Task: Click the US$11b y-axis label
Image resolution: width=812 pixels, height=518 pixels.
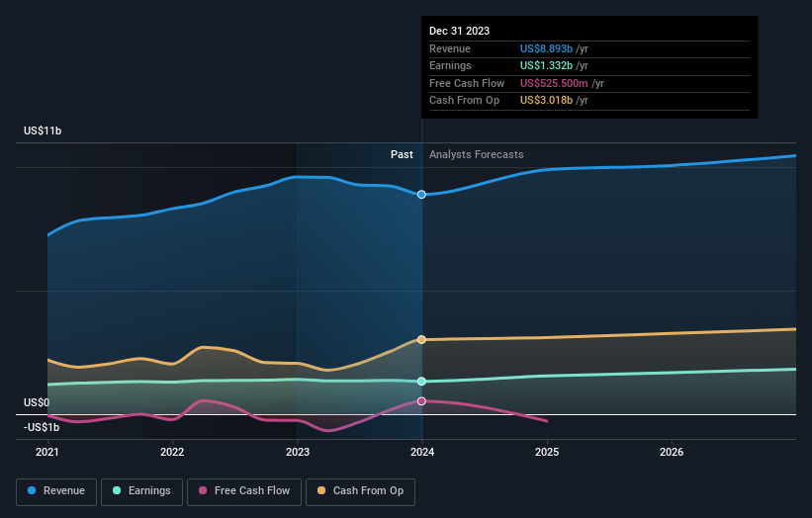Action: (43, 130)
